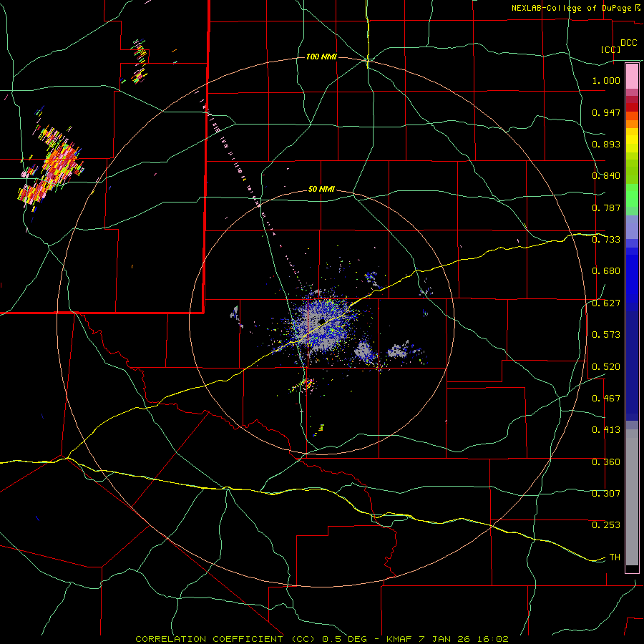Click the 0.573 scale value
The width and height of the screenshot is (644, 644).
click(606, 335)
